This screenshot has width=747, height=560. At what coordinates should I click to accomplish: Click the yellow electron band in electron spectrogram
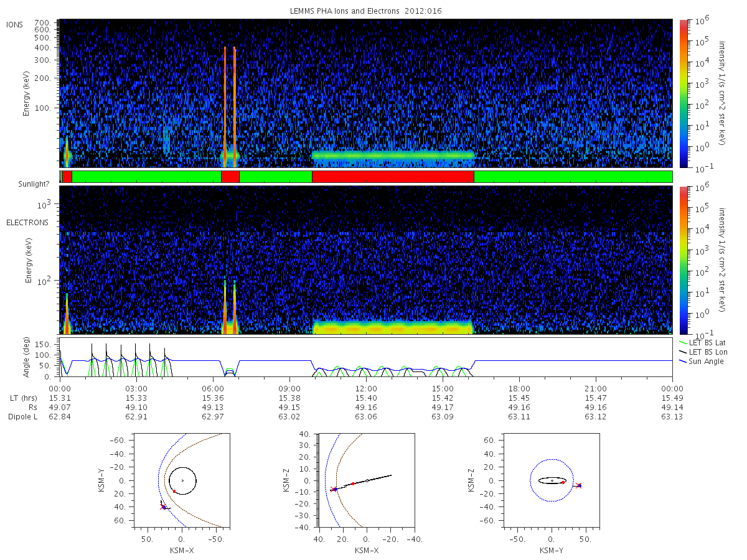coord(393,328)
